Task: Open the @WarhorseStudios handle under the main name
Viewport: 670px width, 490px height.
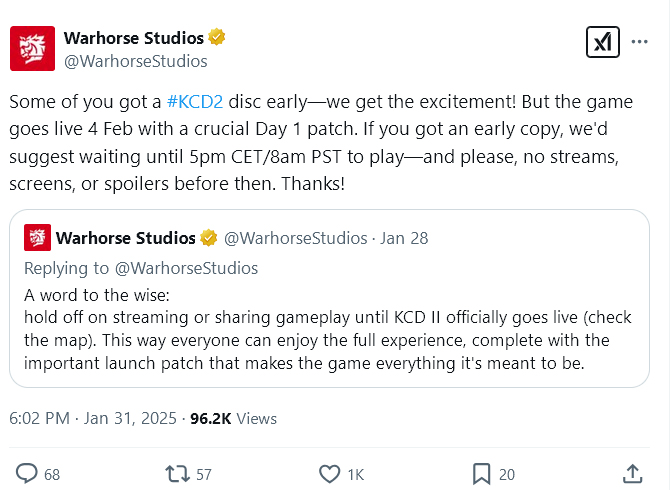Action: pyautogui.click(x=135, y=62)
